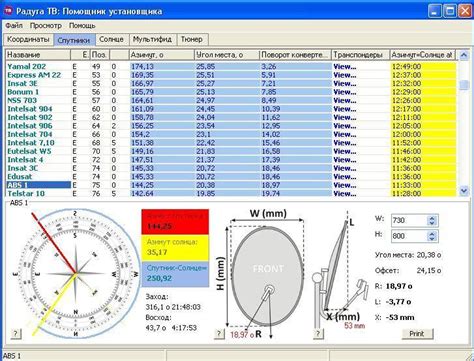
Task: Increase the W value with the up arrow
Action: [x=432, y=218]
